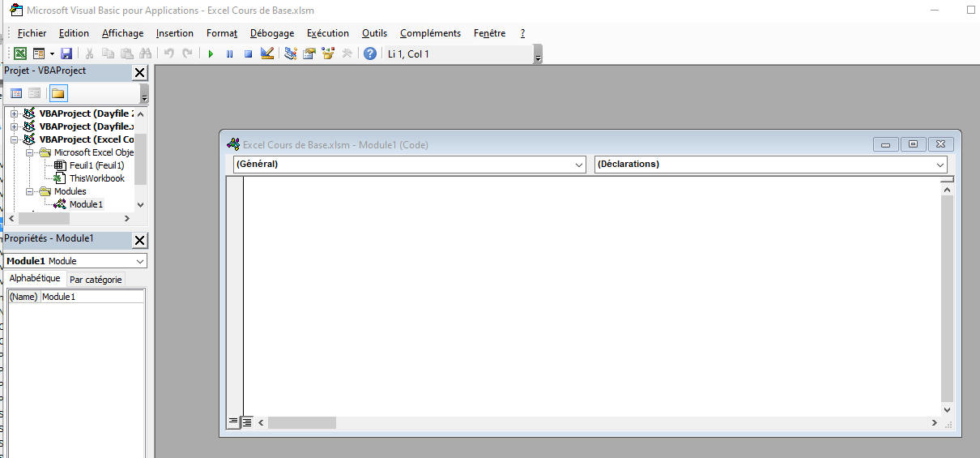Stop execution with the Reset square icon
Image resolution: width=980 pixels, height=458 pixels.
tap(249, 54)
